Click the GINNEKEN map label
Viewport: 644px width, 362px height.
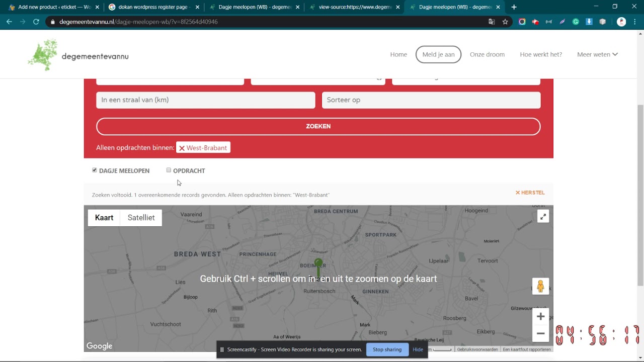(375, 292)
